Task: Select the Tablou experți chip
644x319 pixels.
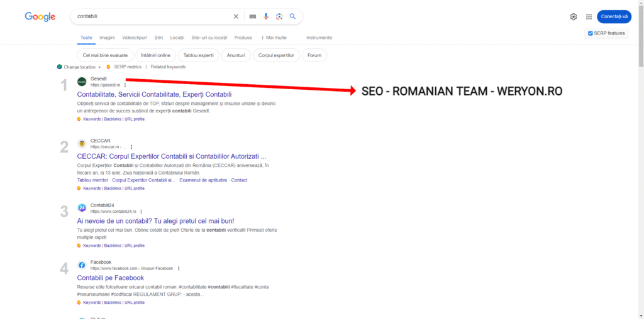Action: 198,55
